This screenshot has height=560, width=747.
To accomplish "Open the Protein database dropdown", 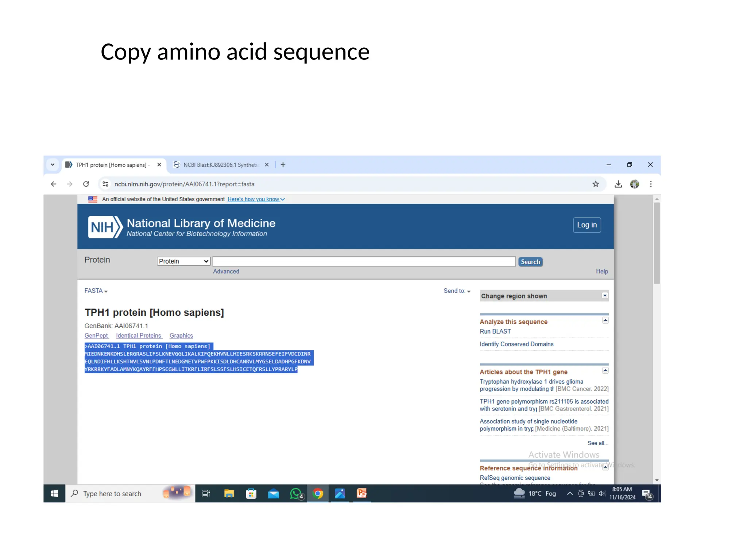I will [183, 261].
